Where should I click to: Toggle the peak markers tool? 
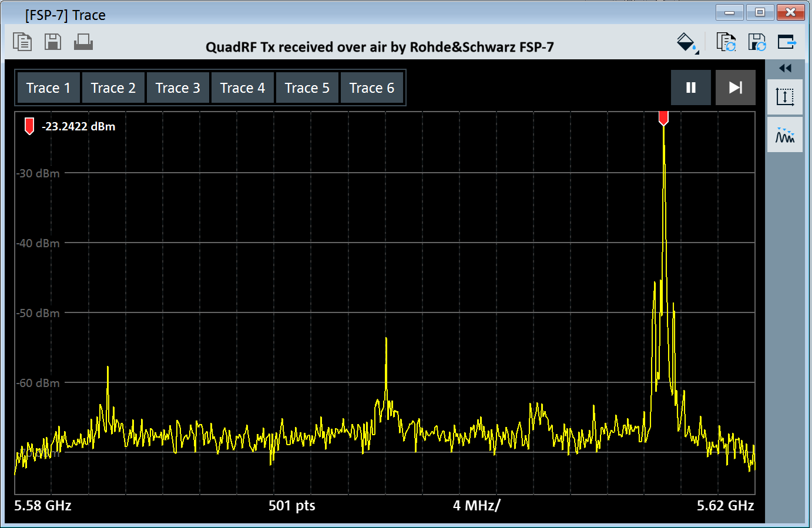click(x=785, y=135)
